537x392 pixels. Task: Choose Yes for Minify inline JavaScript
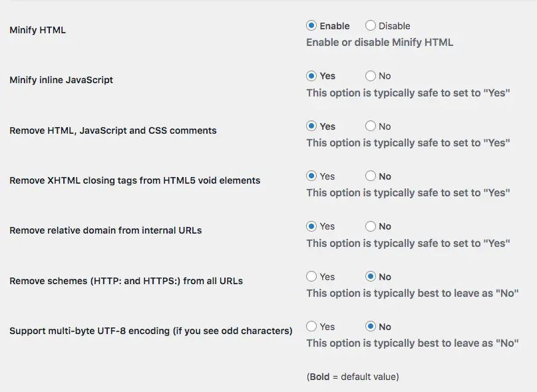coord(311,76)
